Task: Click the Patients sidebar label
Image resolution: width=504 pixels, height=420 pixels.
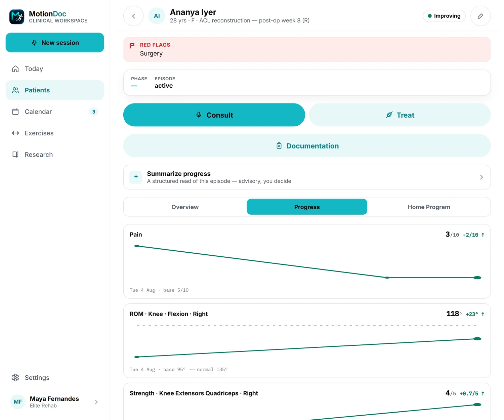Action: 37,90
